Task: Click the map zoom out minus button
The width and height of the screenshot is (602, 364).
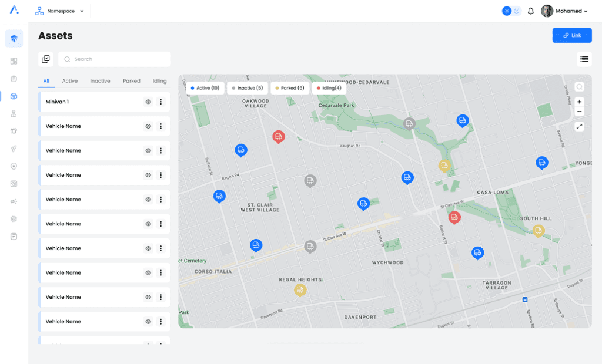Action: 580,112
